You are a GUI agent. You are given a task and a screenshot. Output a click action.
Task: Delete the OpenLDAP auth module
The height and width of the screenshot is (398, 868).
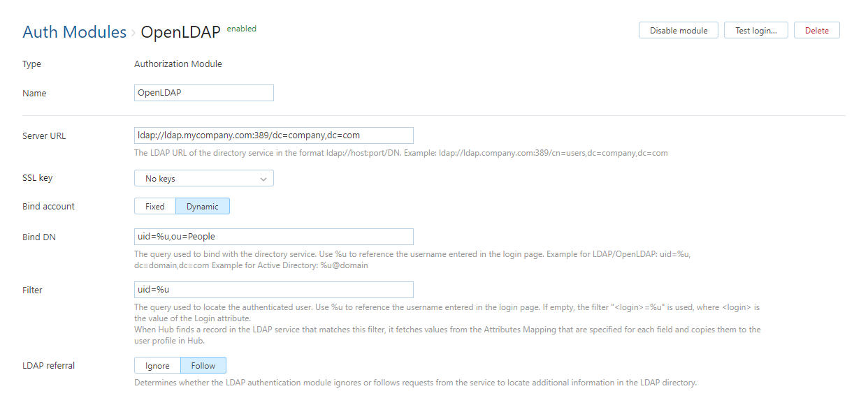pyautogui.click(x=816, y=31)
